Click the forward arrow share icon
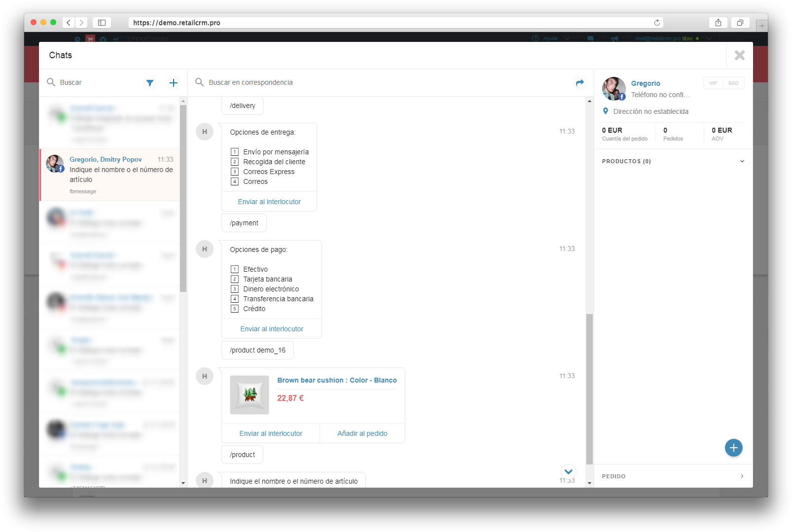 [580, 82]
